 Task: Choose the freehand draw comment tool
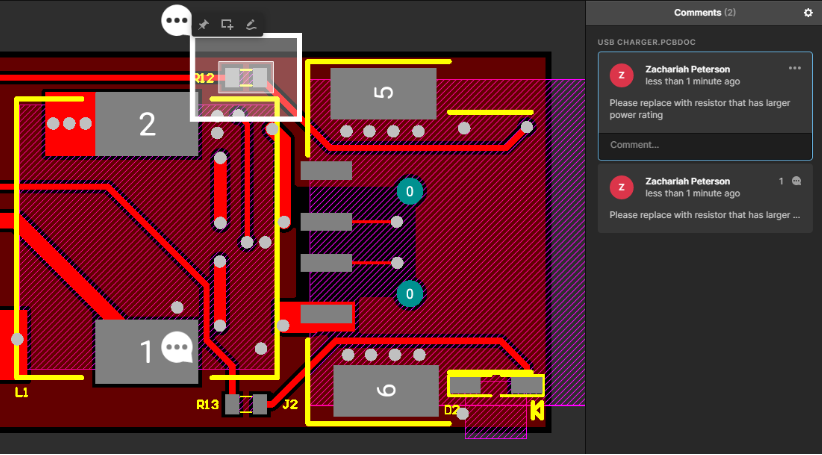click(251, 25)
